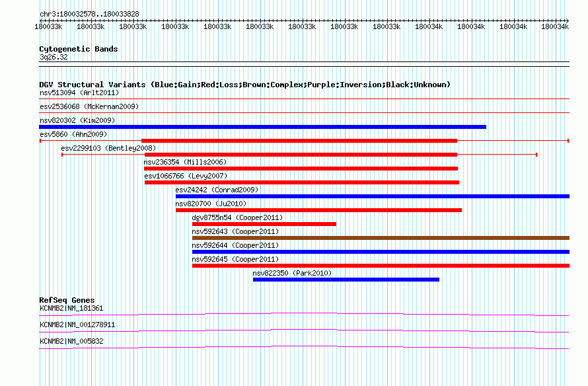Click the chr3:180032578..180033828 coordinate text
The image size is (588, 386).
[x=89, y=14]
